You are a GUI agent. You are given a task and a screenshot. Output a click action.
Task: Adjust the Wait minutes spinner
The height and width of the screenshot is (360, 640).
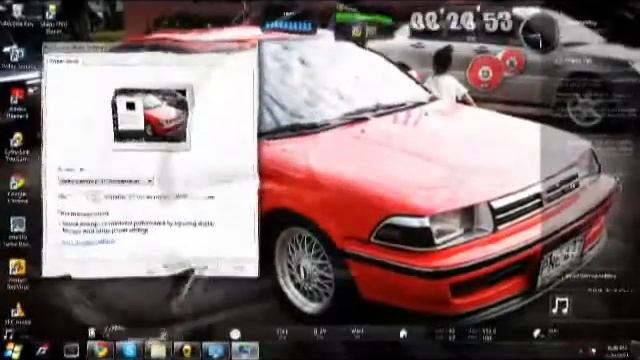coord(95,197)
